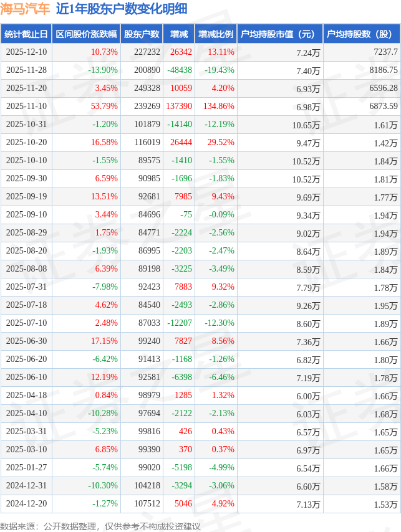Screen dimensions: 401x532
Task: Click the 海马汽车 title text
Action: click(x=26, y=9)
